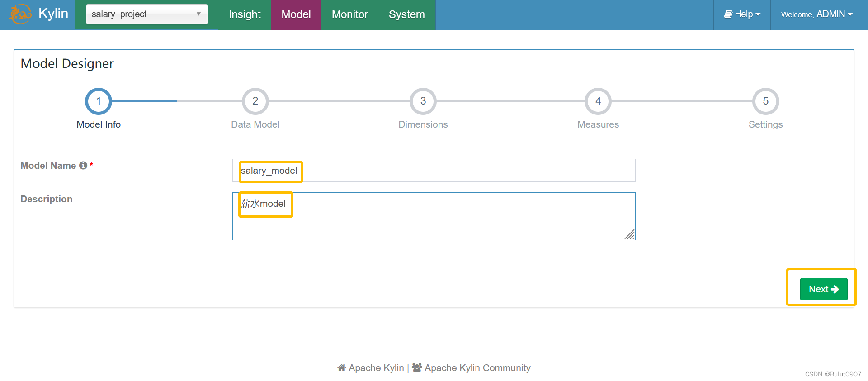868x381 pixels.
Task: Select step 1 Model Info circle
Action: [x=99, y=101]
